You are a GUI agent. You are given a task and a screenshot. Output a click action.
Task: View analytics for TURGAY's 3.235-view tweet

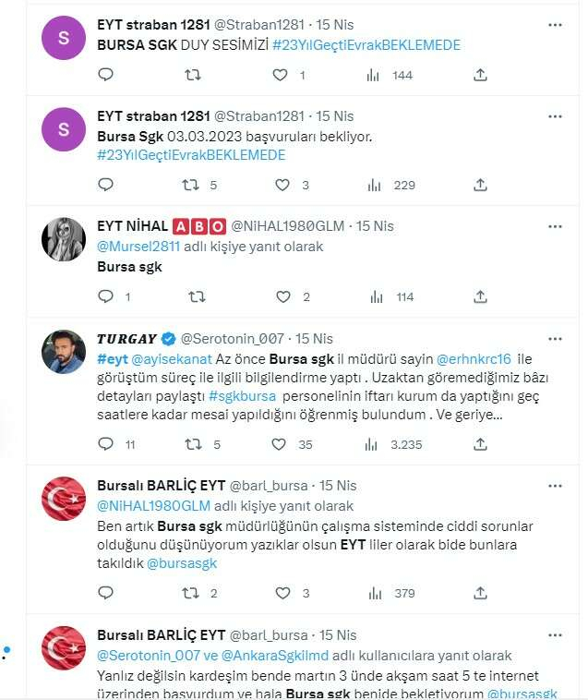(375, 444)
